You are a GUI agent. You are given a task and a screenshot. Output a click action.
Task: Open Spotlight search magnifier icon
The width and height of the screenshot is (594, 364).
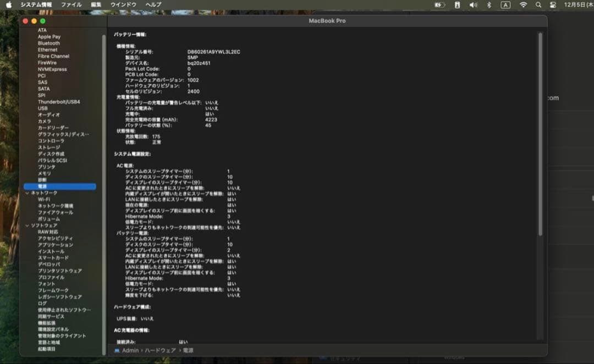pyautogui.click(x=538, y=4)
